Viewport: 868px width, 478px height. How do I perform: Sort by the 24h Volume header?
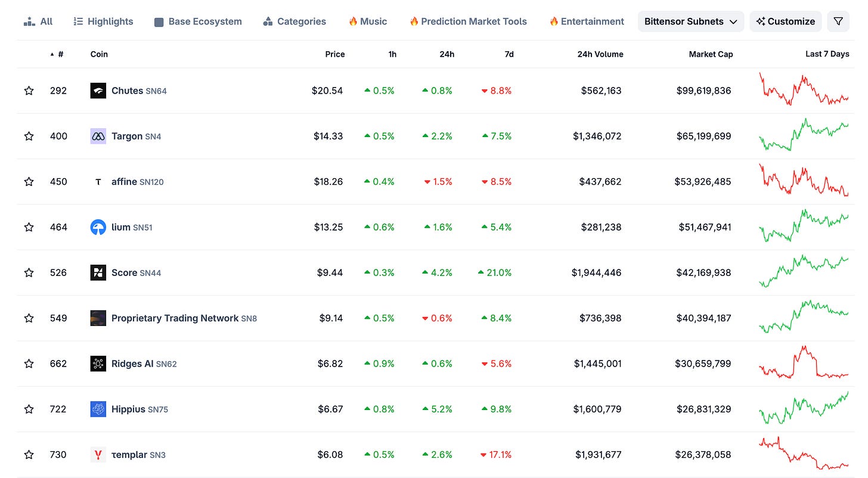(x=600, y=54)
